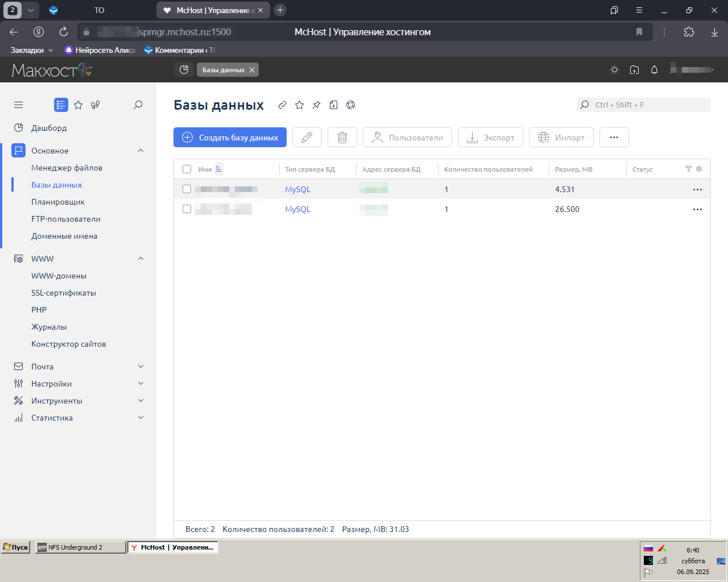Screen dimensions: 728x582
Task: Click the Импорт button
Action: coord(561,138)
